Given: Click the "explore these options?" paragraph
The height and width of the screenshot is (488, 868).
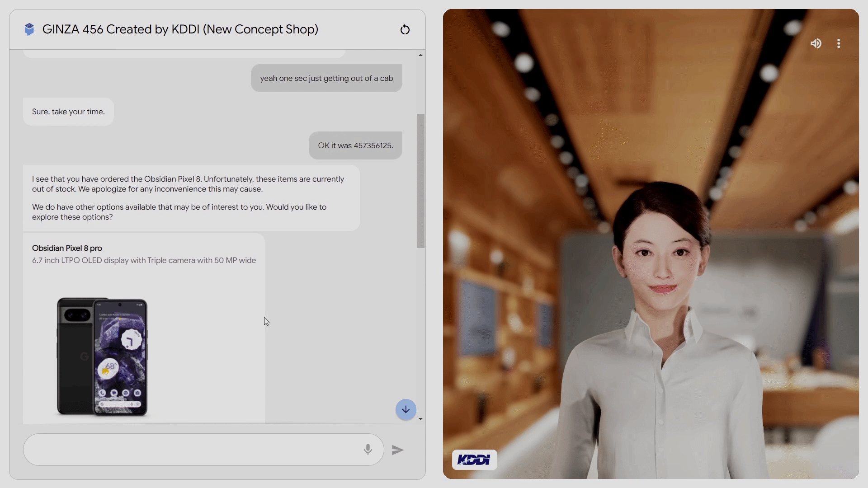Looking at the screenshot, I should point(179,212).
